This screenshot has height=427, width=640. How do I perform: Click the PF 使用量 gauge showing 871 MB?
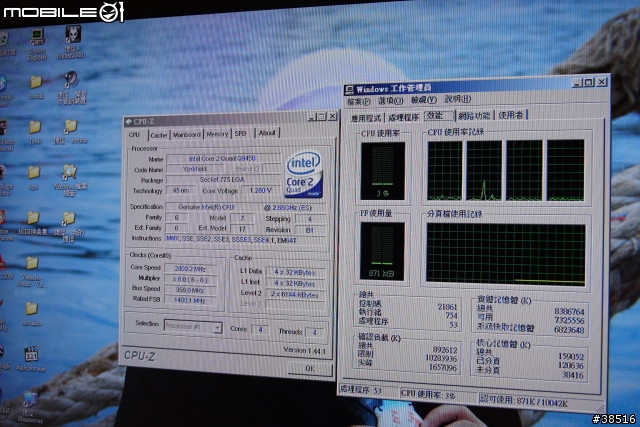(x=382, y=251)
